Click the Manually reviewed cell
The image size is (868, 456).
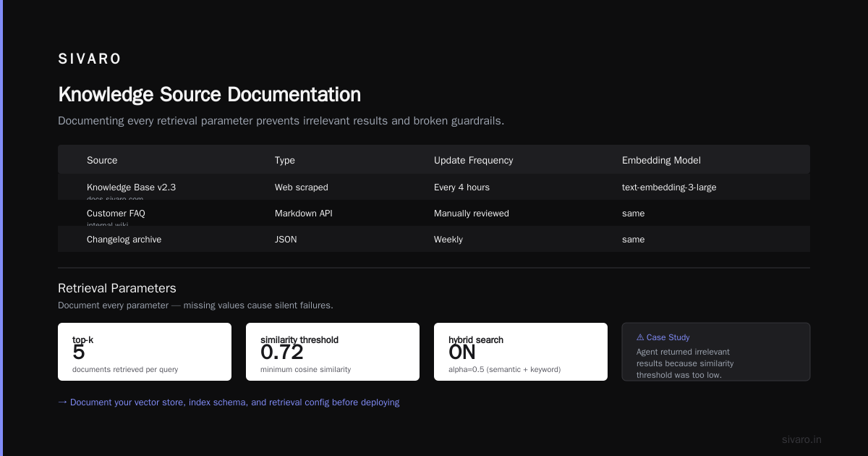pyautogui.click(x=472, y=213)
